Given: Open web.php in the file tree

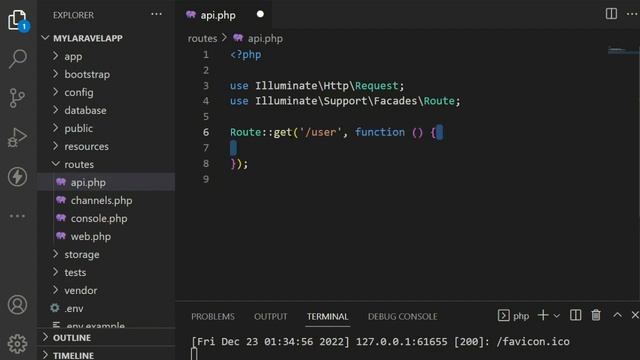Looking at the screenshot, I should click(91, 236).
